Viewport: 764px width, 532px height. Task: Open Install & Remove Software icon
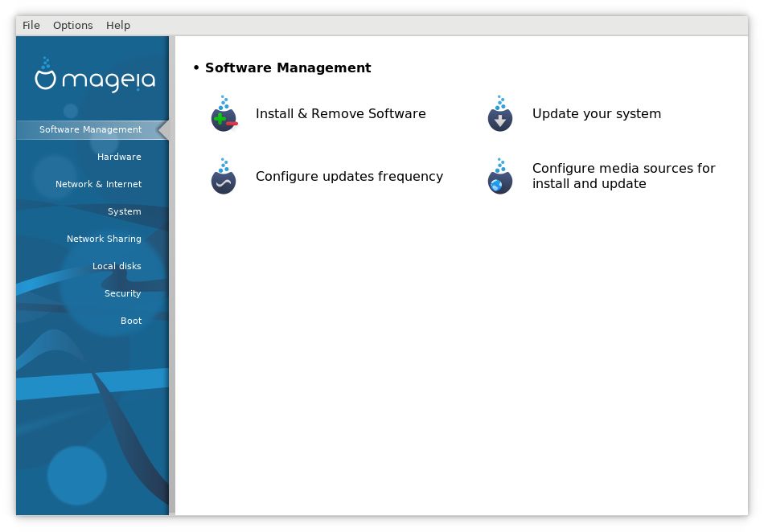coord(223,113)
